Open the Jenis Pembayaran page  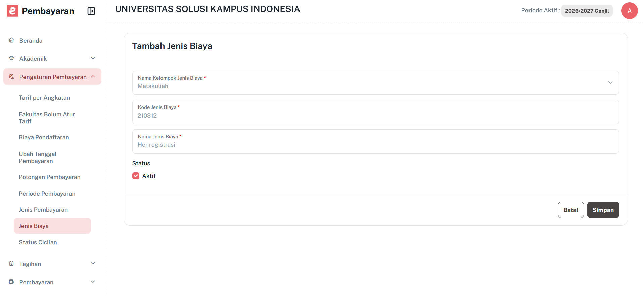43,209
